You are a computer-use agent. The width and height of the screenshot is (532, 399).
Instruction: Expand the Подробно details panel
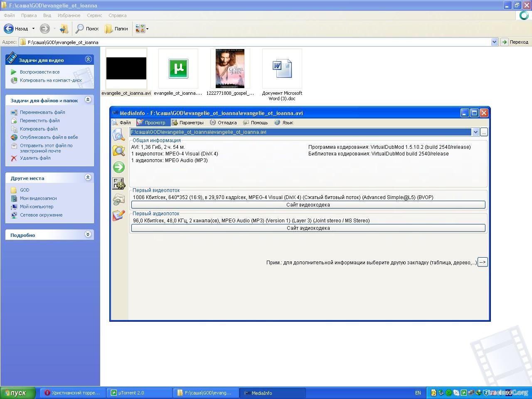[88, 234]
